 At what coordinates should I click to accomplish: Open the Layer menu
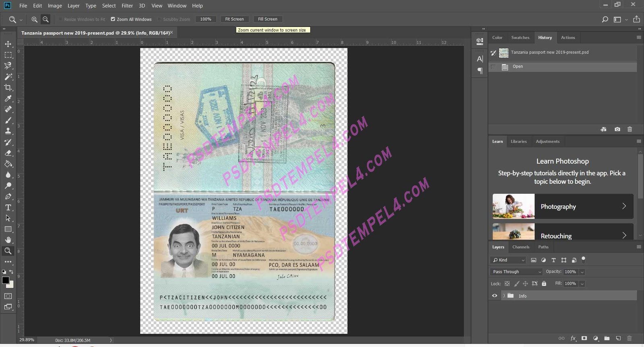(x=74, y=6)
